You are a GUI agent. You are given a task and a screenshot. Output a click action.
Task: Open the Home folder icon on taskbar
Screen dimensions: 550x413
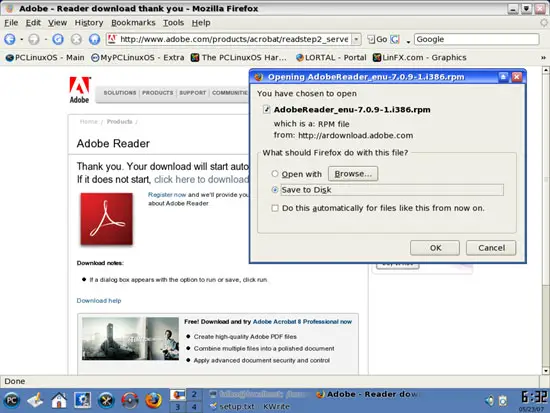coord(59,400)
